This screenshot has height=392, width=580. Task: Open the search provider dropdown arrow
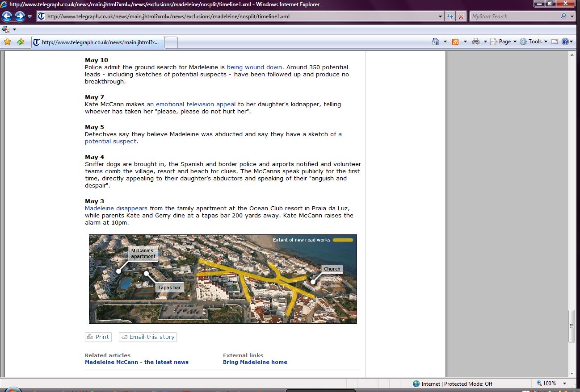572,17
